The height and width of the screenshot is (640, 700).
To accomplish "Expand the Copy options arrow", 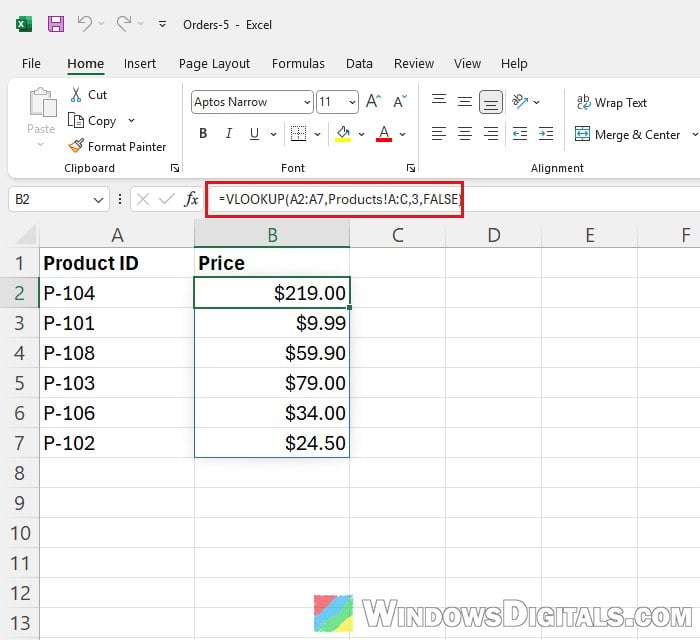I will pos(131,121).
